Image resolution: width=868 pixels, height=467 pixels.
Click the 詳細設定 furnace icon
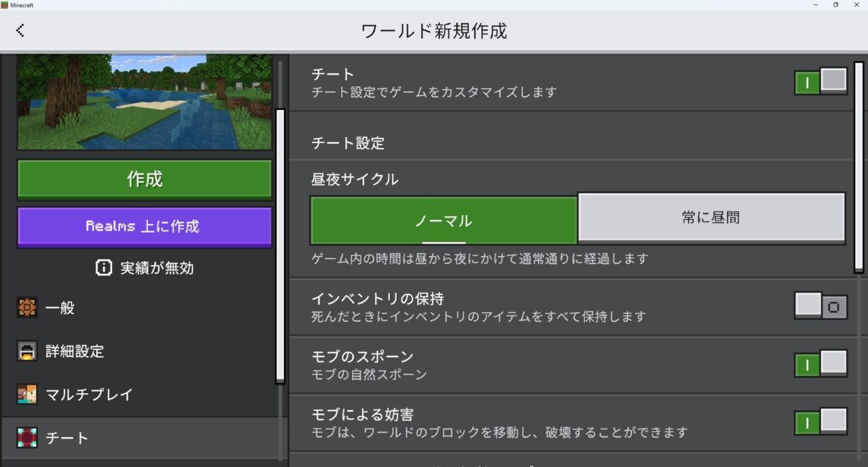tap(27, 351)
